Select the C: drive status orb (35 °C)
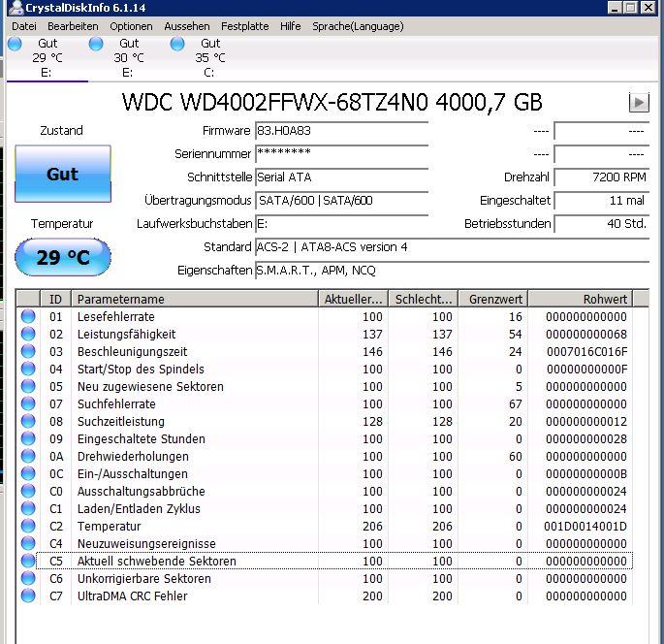Screen dimensions: 664x644 click(x=177, y=44)
